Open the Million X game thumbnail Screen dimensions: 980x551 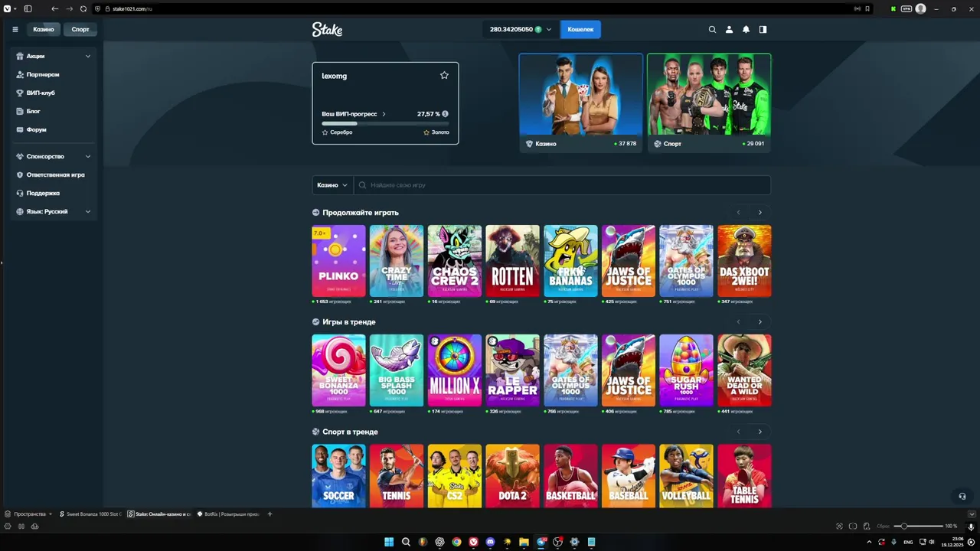click(455, 370)
